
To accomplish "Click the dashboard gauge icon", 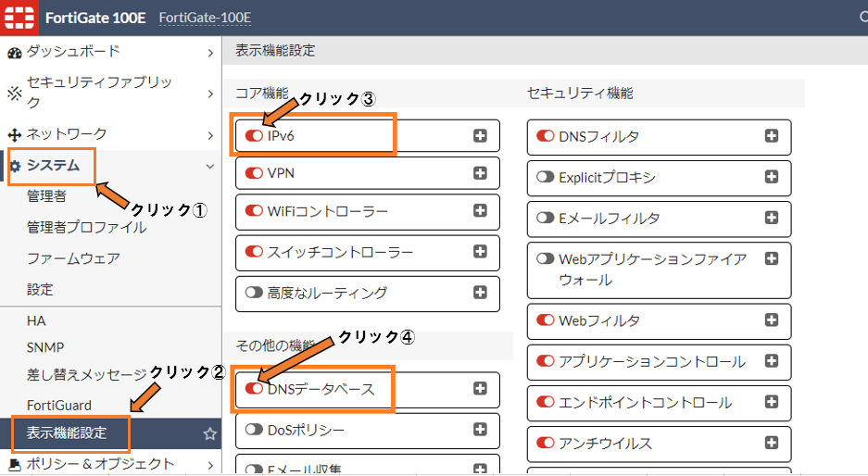I will [15, 53].
